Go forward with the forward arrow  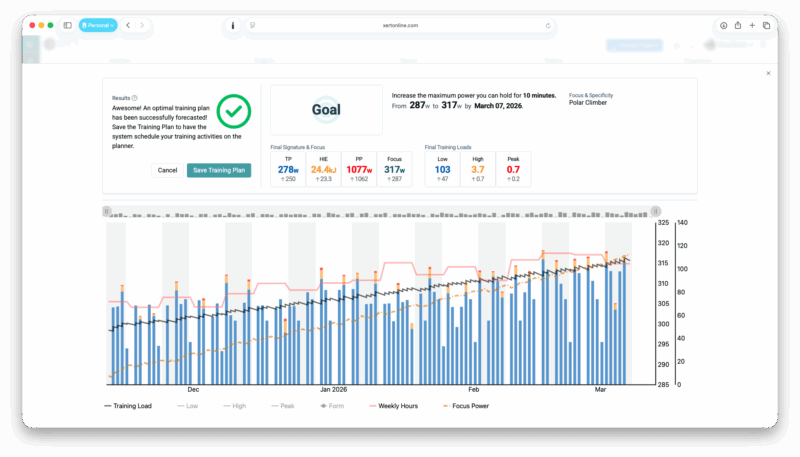(x=142, y=25)
